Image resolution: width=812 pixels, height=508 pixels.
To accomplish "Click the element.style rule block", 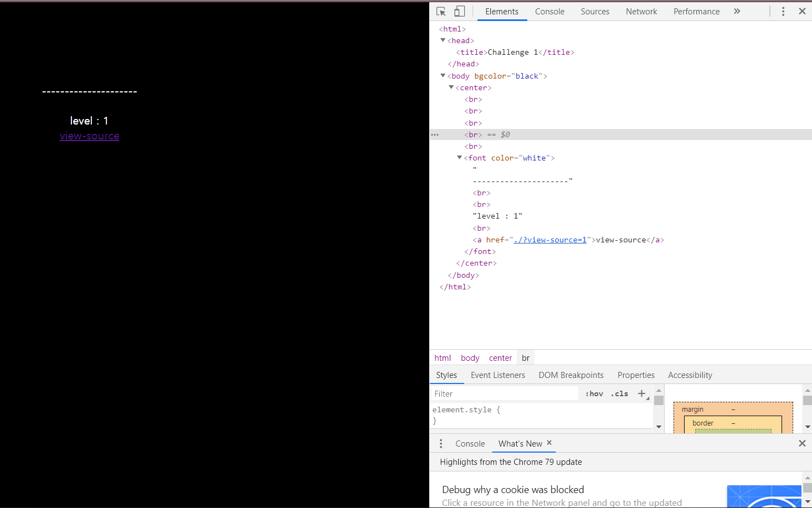I will click(542, 415).
